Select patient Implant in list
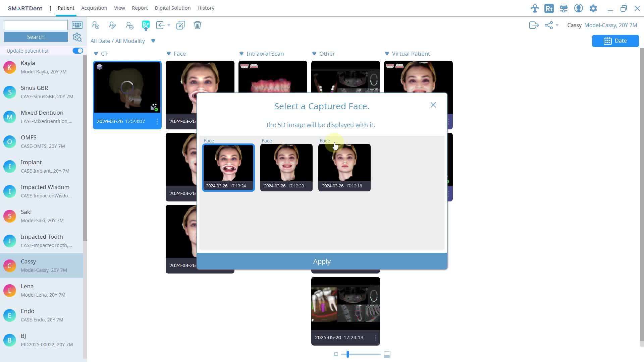This screenshot has width=644, height=362. (42, 166)
